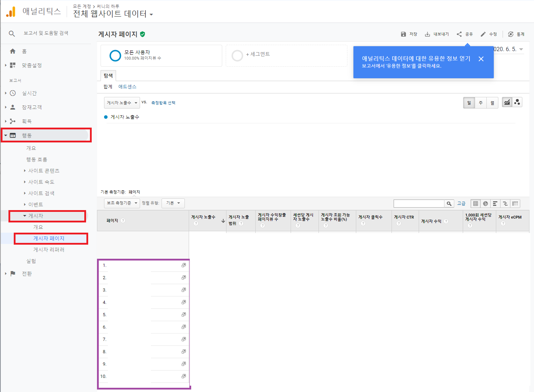Screen dimensions: 534x392
Task: Click the 측정항목 선택 link
Action: click(x=163, y=103)
